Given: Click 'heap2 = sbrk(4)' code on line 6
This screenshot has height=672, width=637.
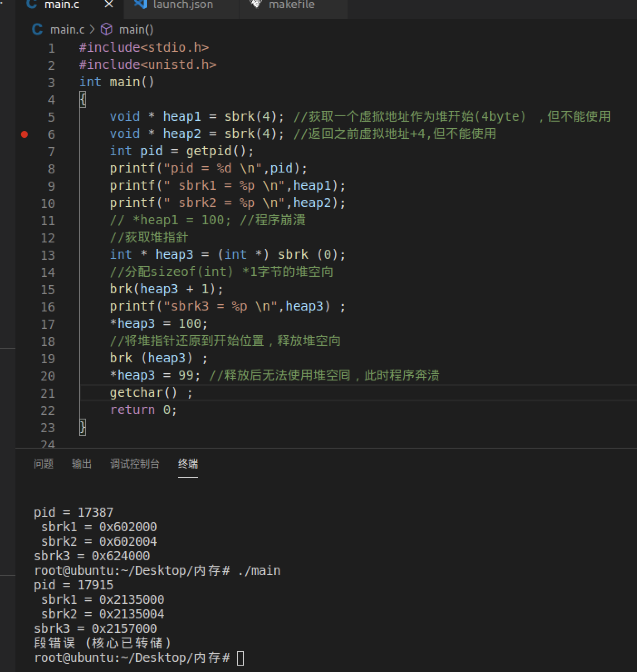Looking at the screenshot, I should click(x=220, y=133).
